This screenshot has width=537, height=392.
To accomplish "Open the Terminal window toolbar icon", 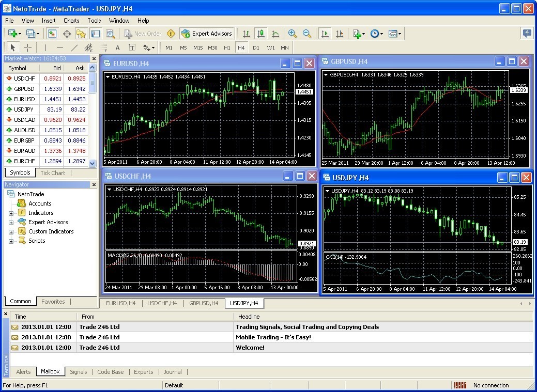I will tap(96, 34).
